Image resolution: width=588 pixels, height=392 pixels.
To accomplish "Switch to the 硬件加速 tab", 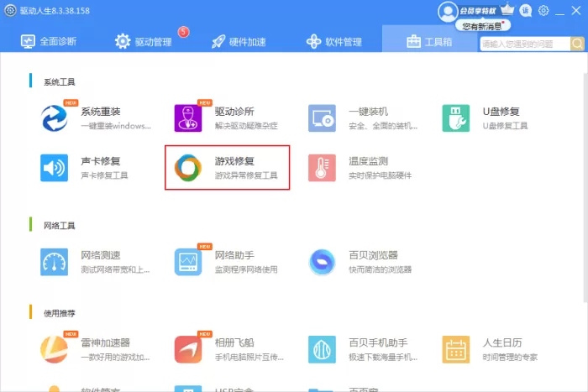I will (239, 42).
